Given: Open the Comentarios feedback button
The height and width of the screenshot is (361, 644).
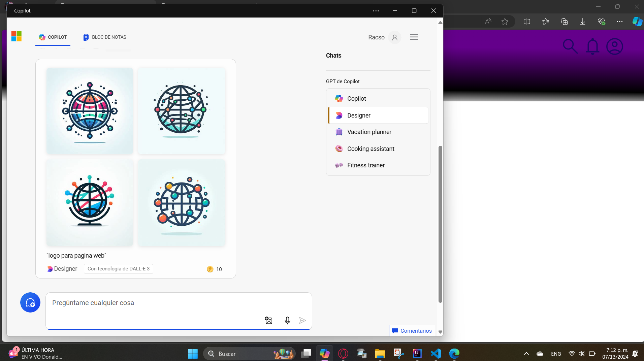Looking at the screenshot, I should click(412, 331).
